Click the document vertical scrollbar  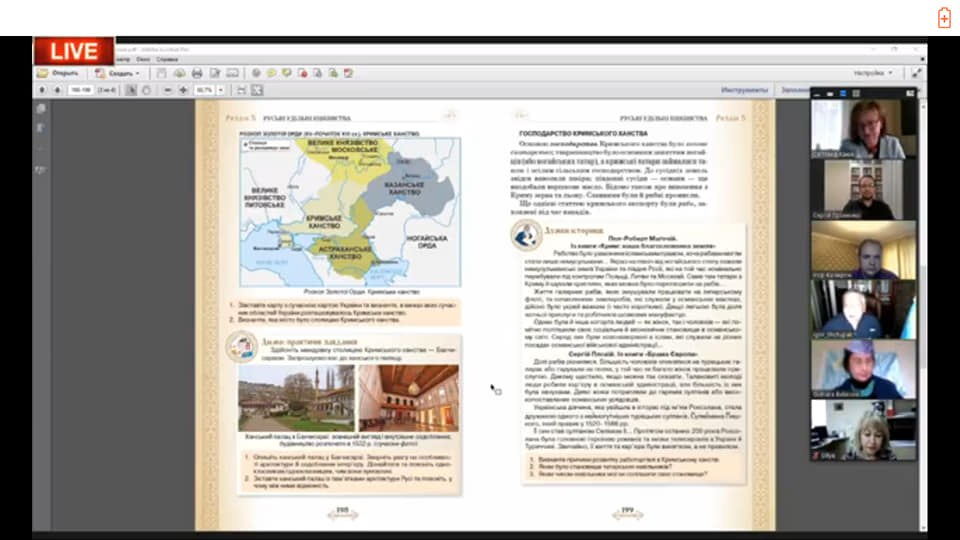923,315
